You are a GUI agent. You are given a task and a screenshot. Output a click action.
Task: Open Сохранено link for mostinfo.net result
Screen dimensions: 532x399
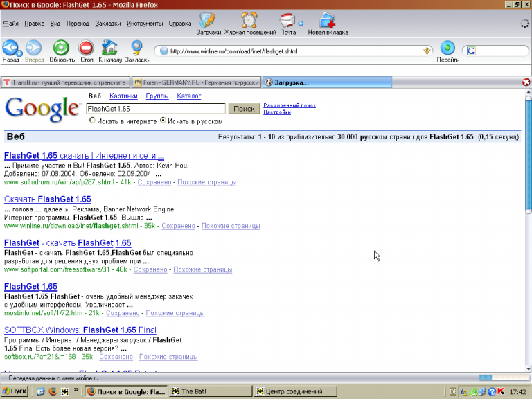(x=123, y=313)
